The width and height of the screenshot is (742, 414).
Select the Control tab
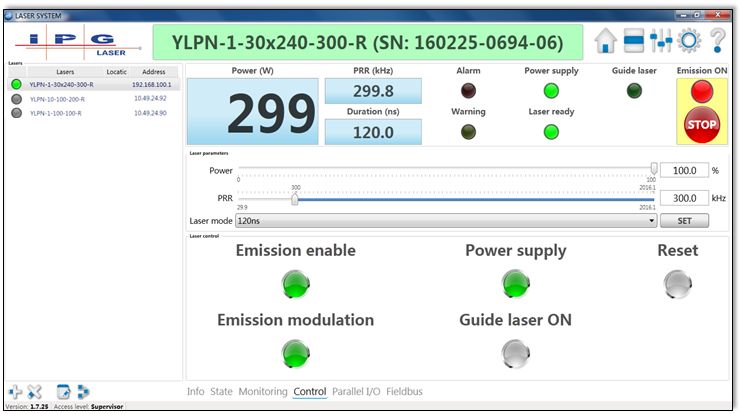tap(310, 391)
